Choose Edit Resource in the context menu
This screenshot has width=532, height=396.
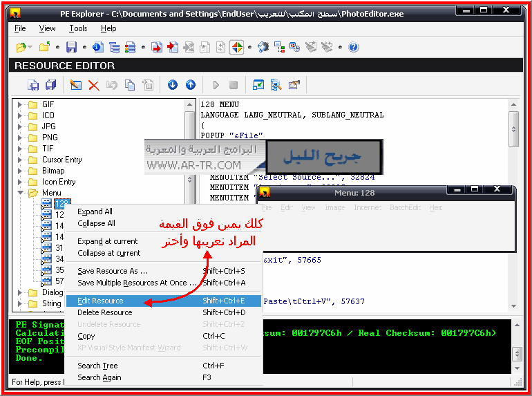[164, 301]
